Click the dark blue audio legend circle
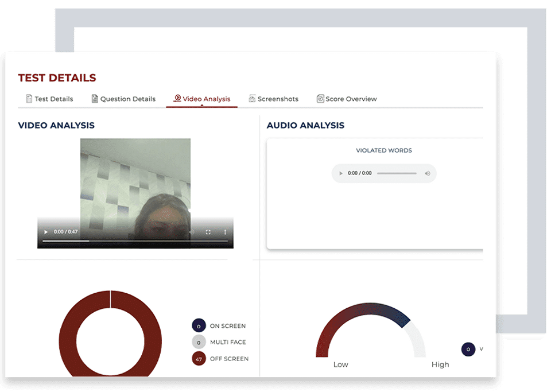This screenshot has width=551, height=392. click(x=468, y=349)
